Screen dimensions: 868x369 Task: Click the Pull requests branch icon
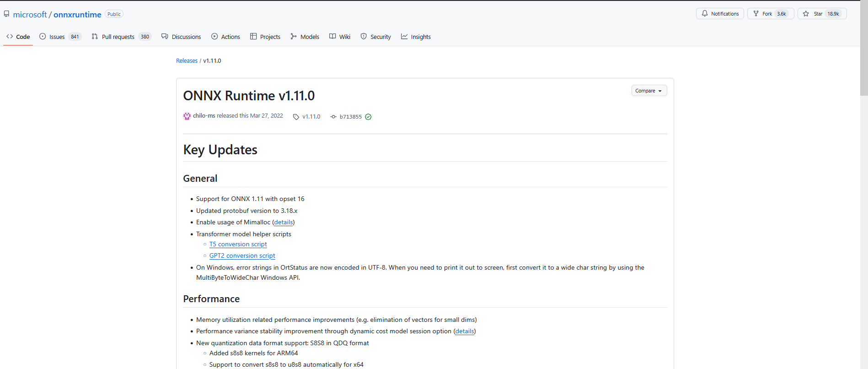(x=95, y=36)
